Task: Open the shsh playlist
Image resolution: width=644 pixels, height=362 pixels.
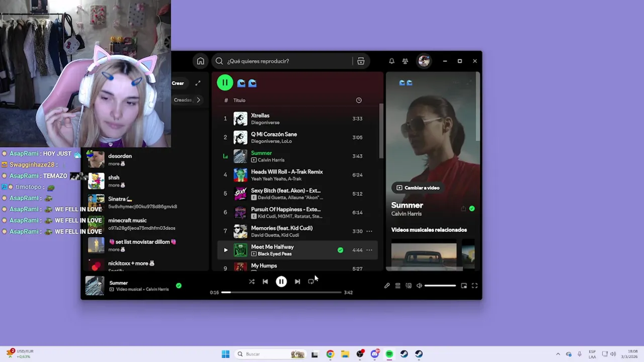Action: click(x=146, y=181)
